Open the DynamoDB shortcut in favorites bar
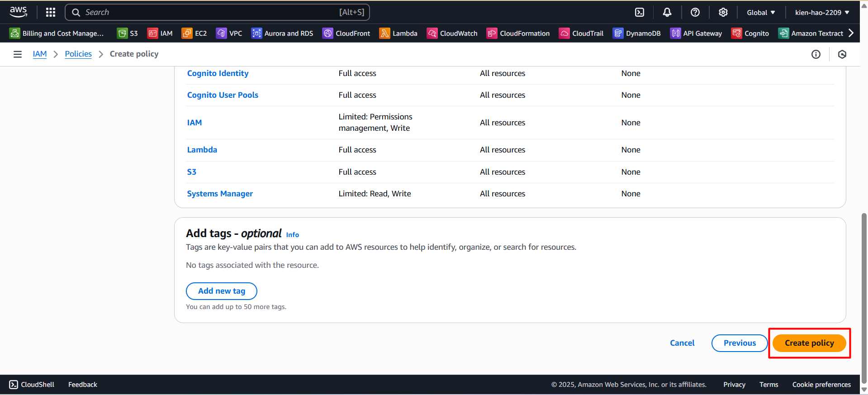 point(637,33)
